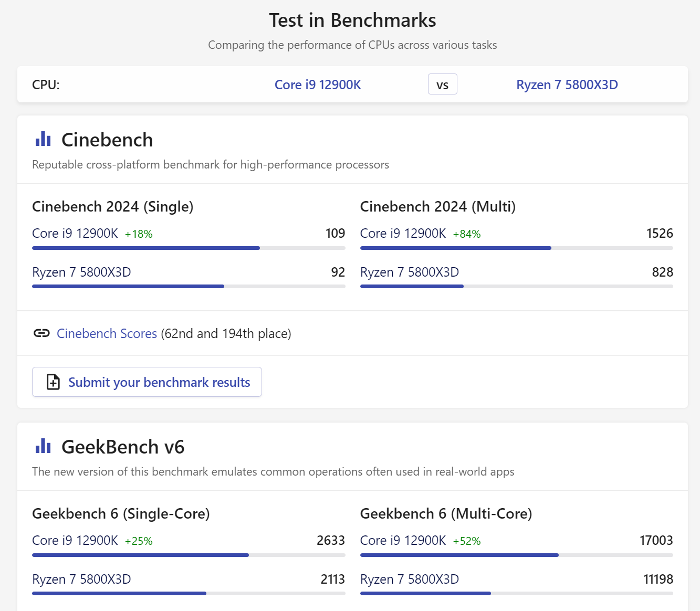This screenshot has height=611, width=700.
Task: Click the score "2633"
Action: coord(331,540)
